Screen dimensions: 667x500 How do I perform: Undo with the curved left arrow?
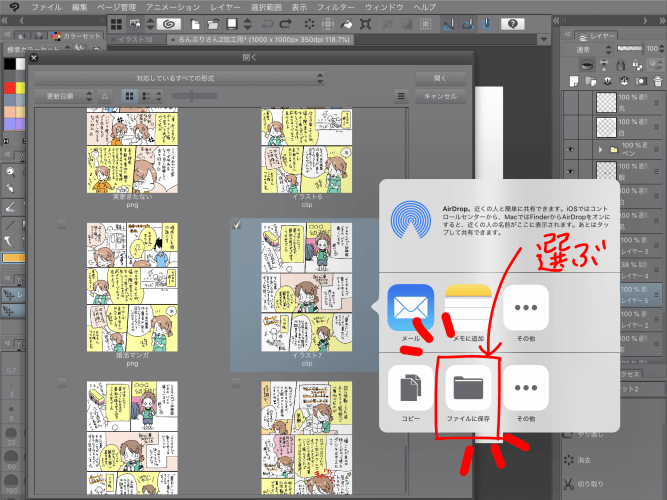coord(267,24)
